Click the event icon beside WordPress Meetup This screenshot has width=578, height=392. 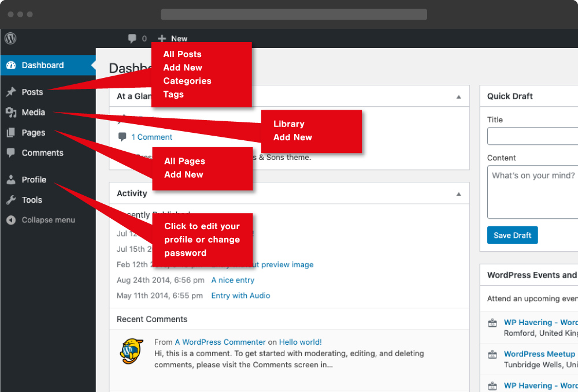tap(492, 354)
